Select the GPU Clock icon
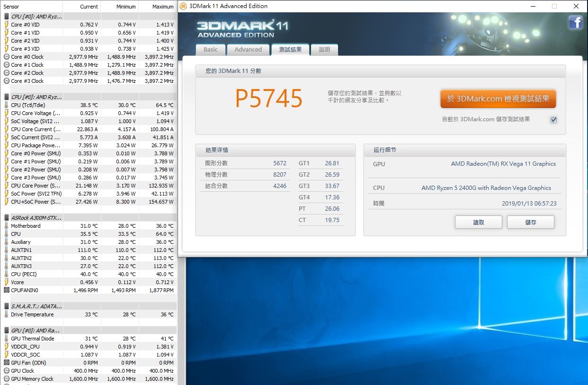 (6, 371)
